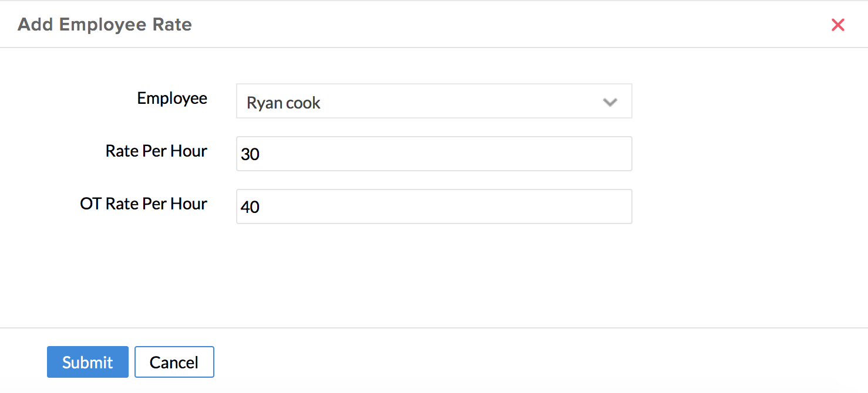The height and width of the screenshot is (393, 868).
Task: Click the word Submit on blue button
Action: pyautogui.click(x=88, y=362)
